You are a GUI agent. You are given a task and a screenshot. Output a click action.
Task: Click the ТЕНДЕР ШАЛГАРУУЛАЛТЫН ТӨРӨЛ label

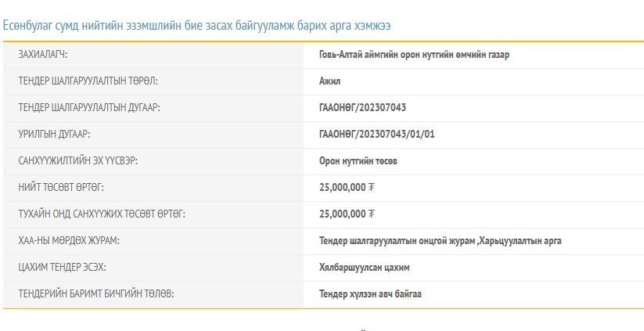coord(93,81)
